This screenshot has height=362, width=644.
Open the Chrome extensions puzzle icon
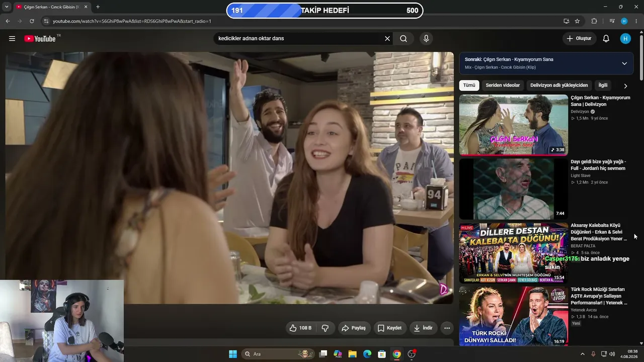[594, 21]
